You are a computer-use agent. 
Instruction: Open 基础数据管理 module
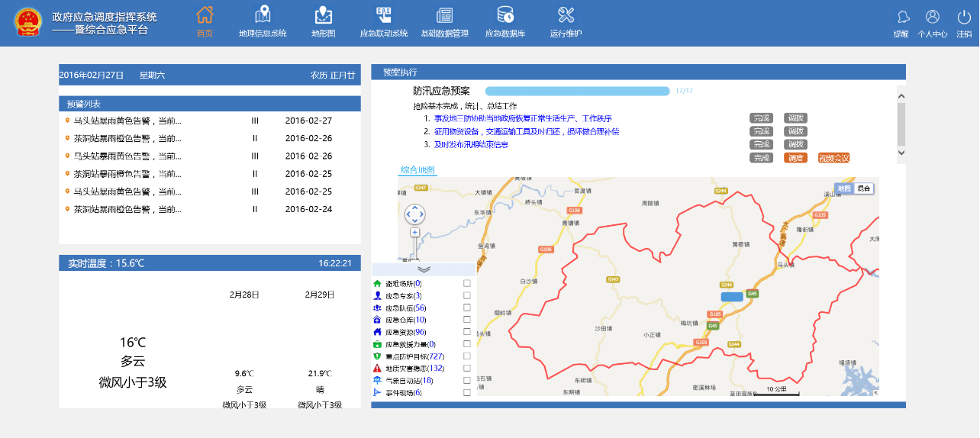tap(444, 15)
